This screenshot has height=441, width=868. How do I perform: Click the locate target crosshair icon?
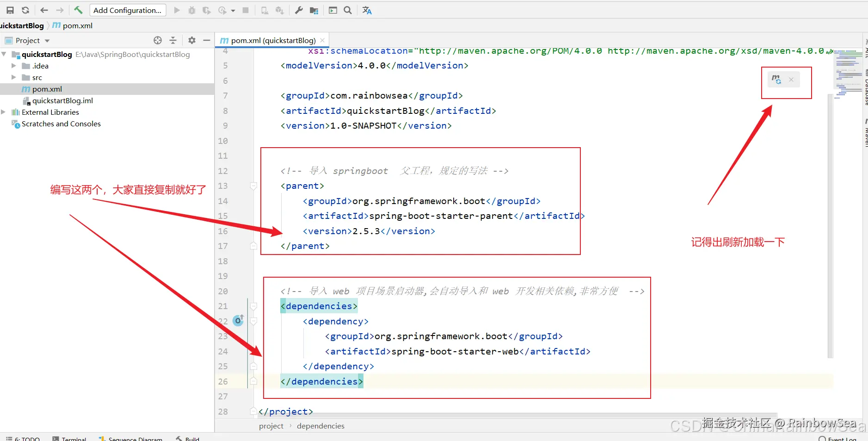(158, 40)
